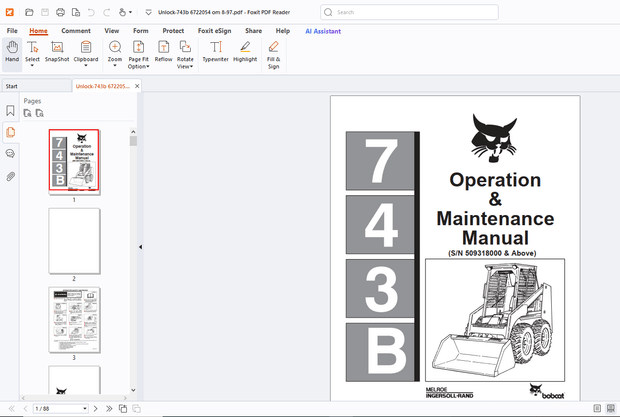Go to the previous page
The width and height of the screenshot is (620, 417).
tap(25, 409)
